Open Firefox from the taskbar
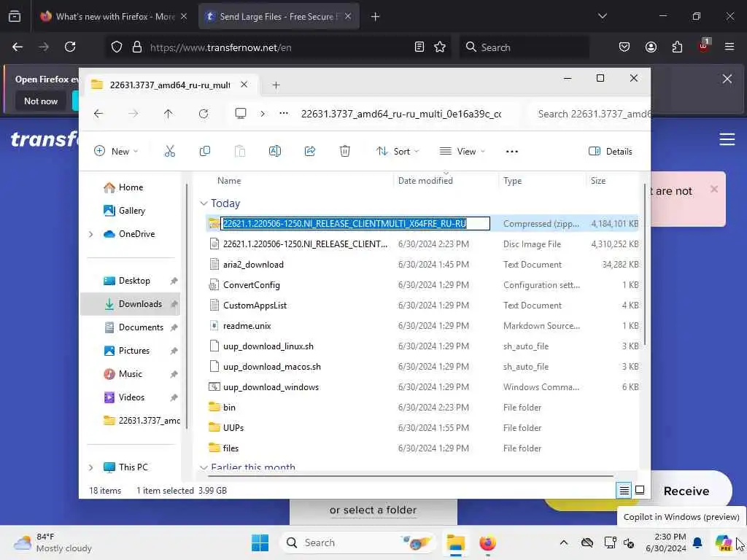747x560 pixels. [487, 542]
